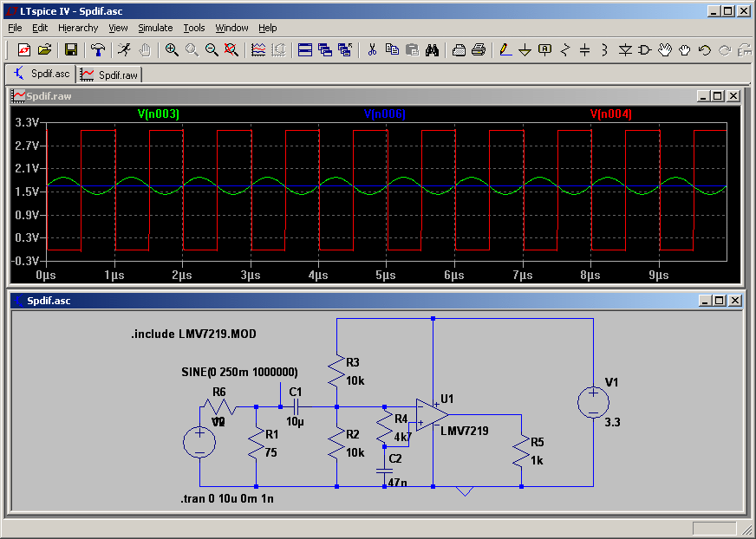The height and width of the screenshot is (539, 756).
Task: Select the Draw Wire pencil tool
Action: pos(505,49)
